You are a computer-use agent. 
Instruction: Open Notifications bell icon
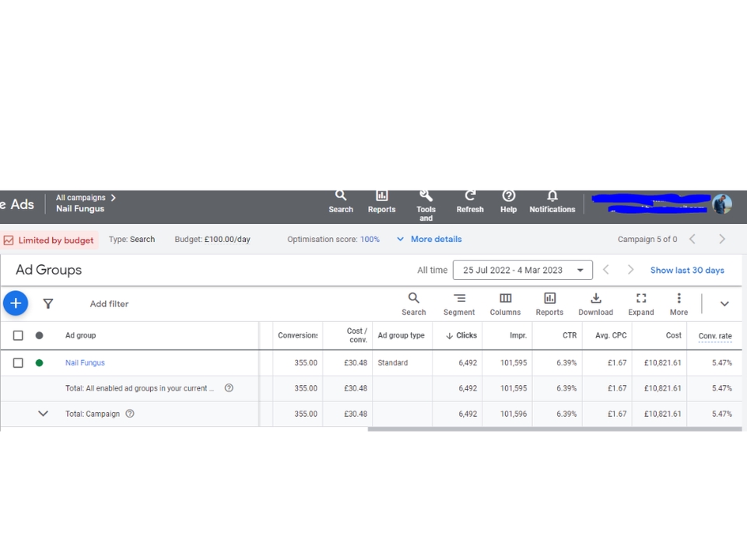click(552, 202)
